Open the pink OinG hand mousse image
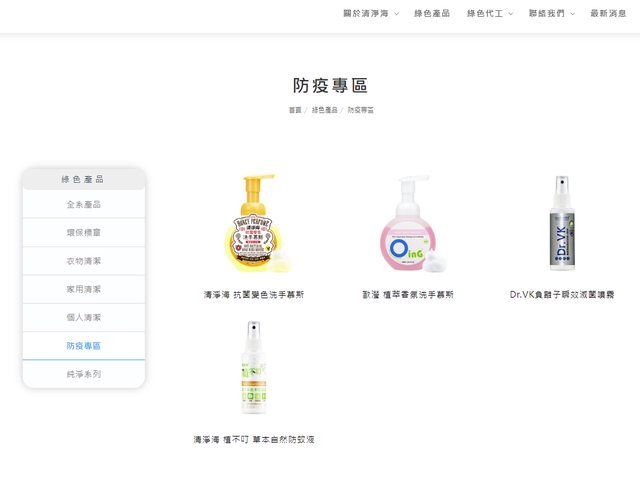This screenshot has height=478, width=640. coord(408,226)
